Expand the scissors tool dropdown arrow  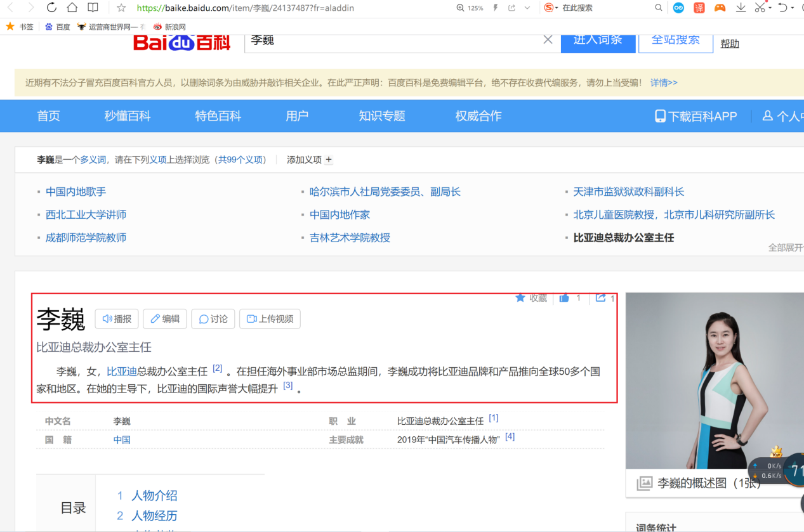pos(769,8)
